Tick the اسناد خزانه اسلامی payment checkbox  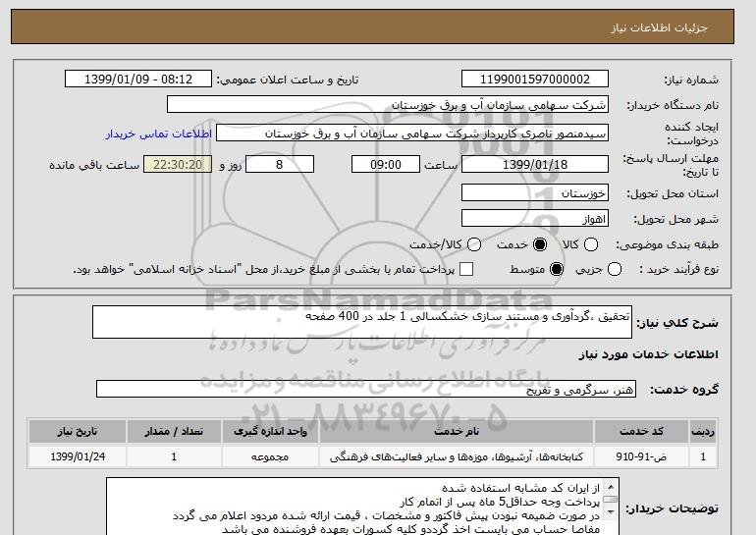coord(466,269)
